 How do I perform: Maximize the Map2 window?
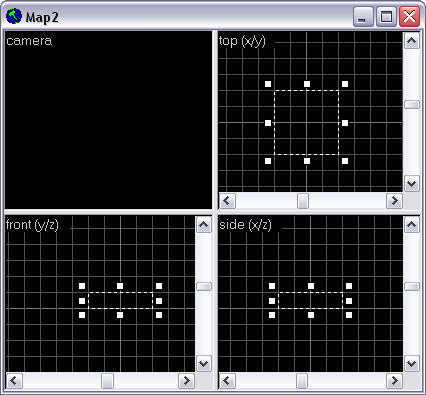386,16
